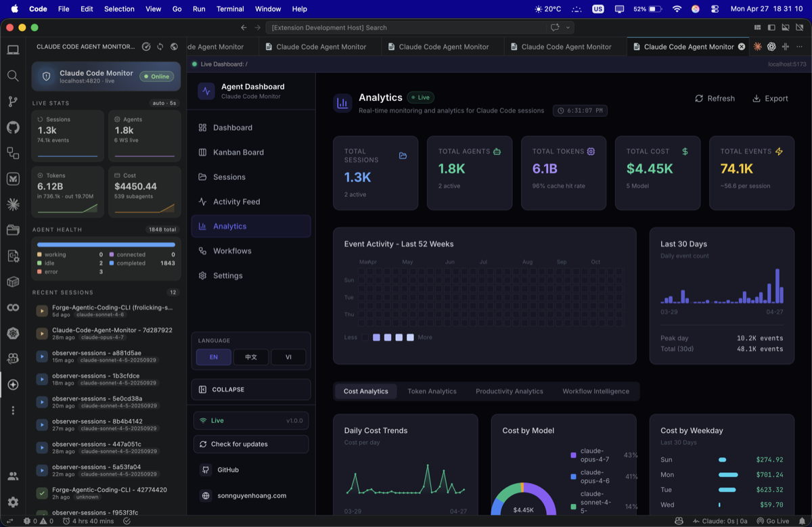The width and height of the screenshot is (812, 527).
Task: Click the Wi-Fi icon in macOS menu bar
Action: tap(677, 9)
